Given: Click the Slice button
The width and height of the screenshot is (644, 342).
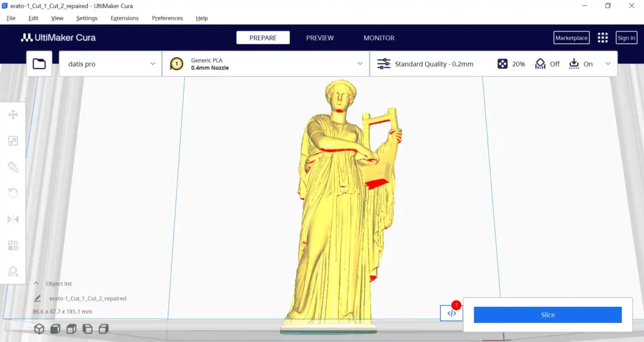Looking at the screenshot, I should point(548,315).
